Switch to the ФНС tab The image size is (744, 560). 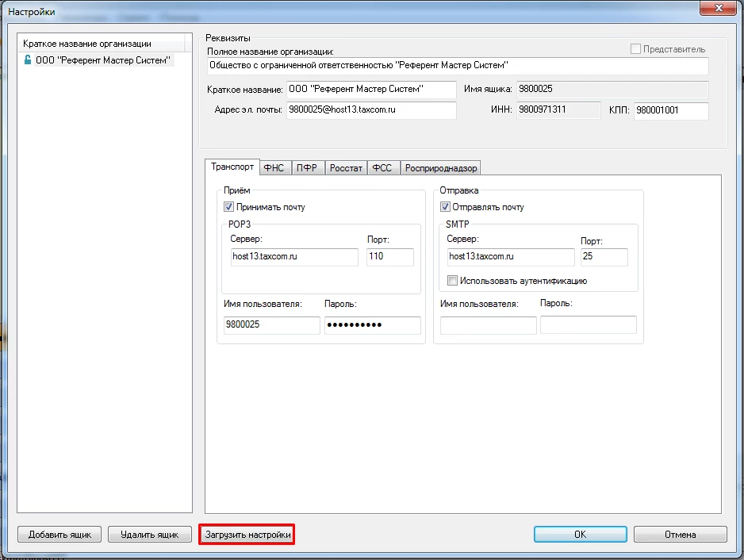pyautogui.click(x=274, y=168)
